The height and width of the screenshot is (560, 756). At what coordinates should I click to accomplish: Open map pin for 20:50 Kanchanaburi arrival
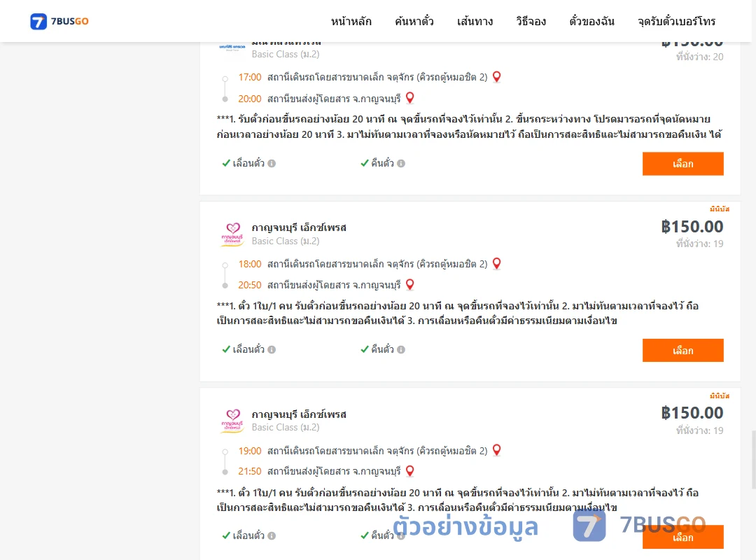coord(409,285)
